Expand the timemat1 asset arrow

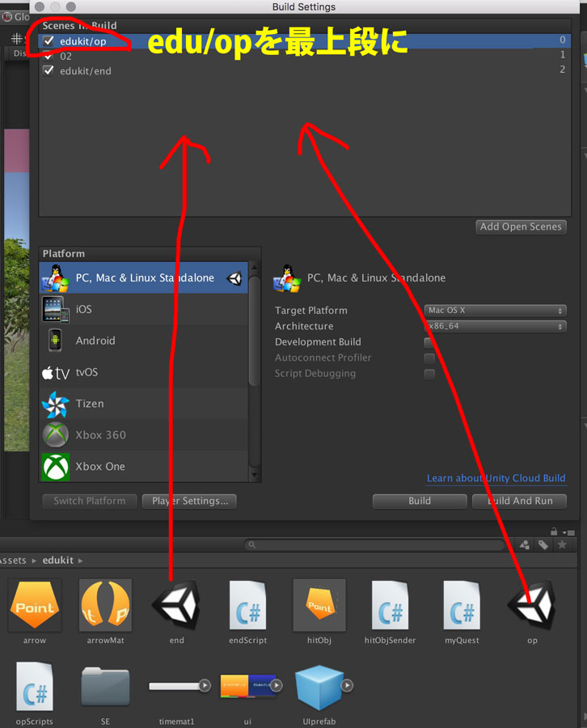click(205, 685)
